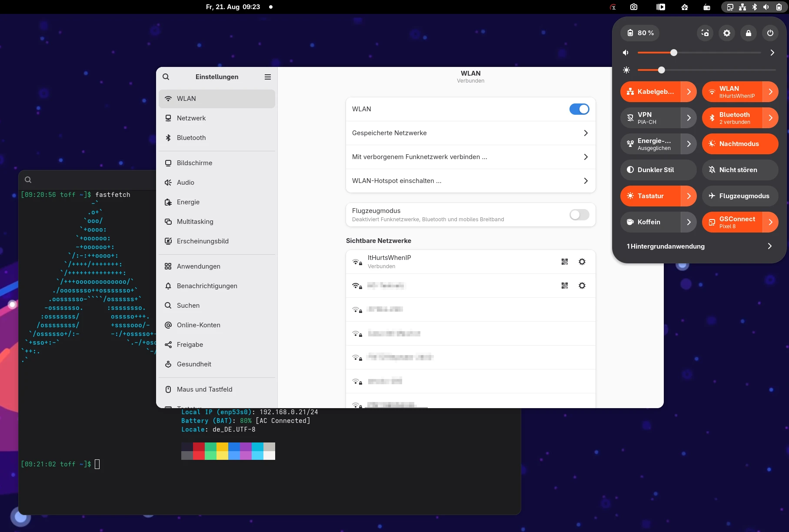
Task: Expand GSConnect submenu arrow
Action: [x=771, y=222]
